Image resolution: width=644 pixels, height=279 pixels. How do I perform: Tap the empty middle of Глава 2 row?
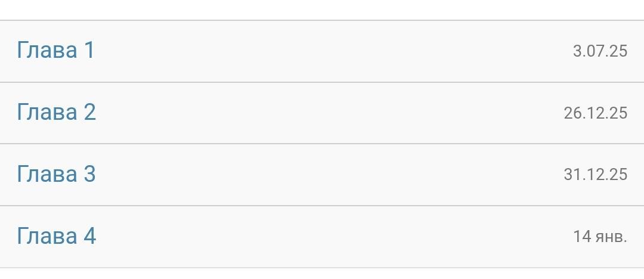coord(322,113)
